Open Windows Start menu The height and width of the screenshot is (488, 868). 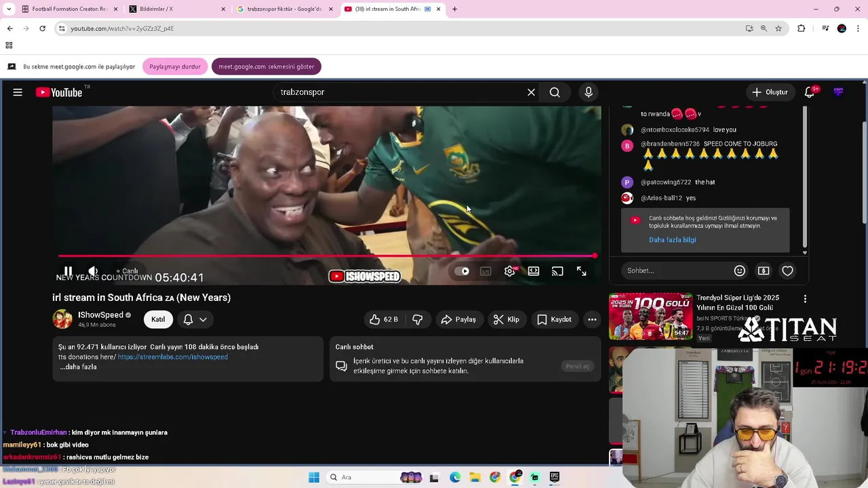click(x=314, y=477)
